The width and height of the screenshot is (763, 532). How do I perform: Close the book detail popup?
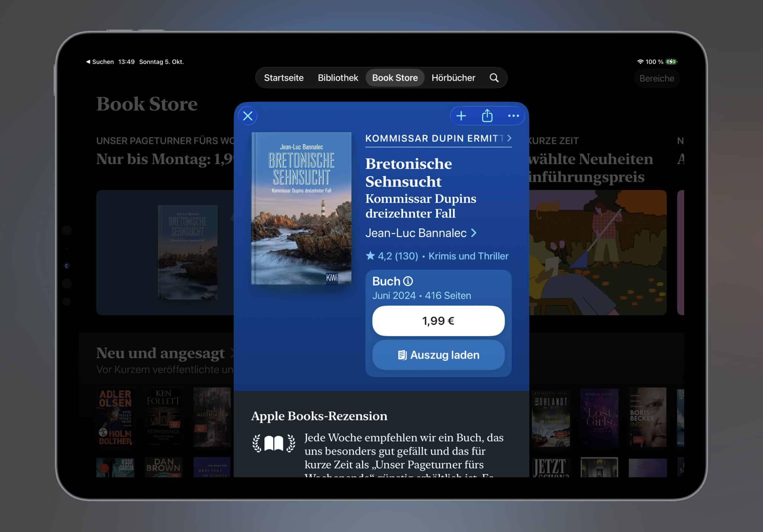click(248, 116)
